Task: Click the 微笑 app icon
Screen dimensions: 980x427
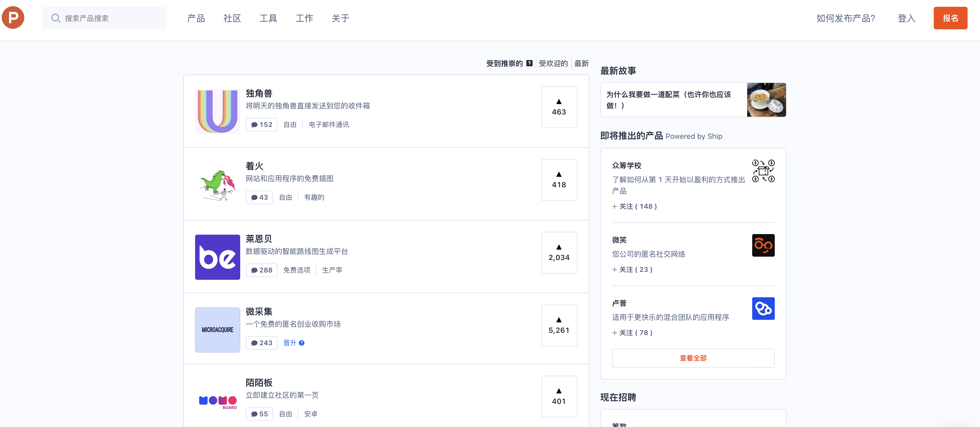Action: (763, 245)
